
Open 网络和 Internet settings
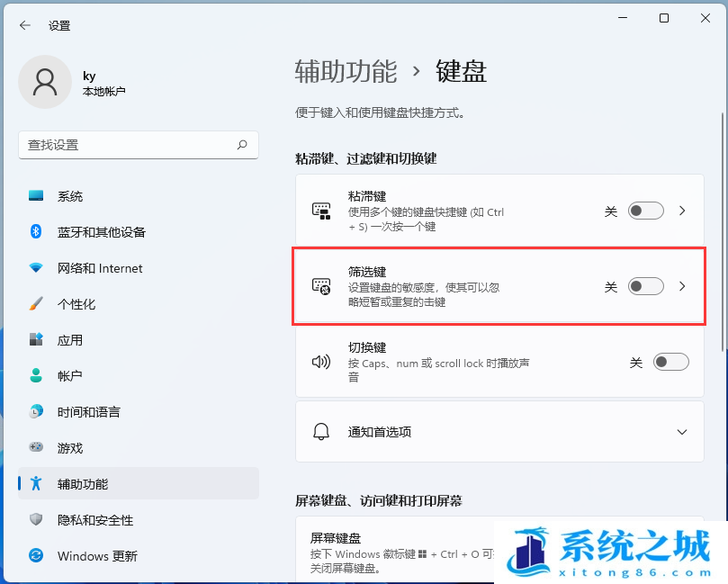139,268
